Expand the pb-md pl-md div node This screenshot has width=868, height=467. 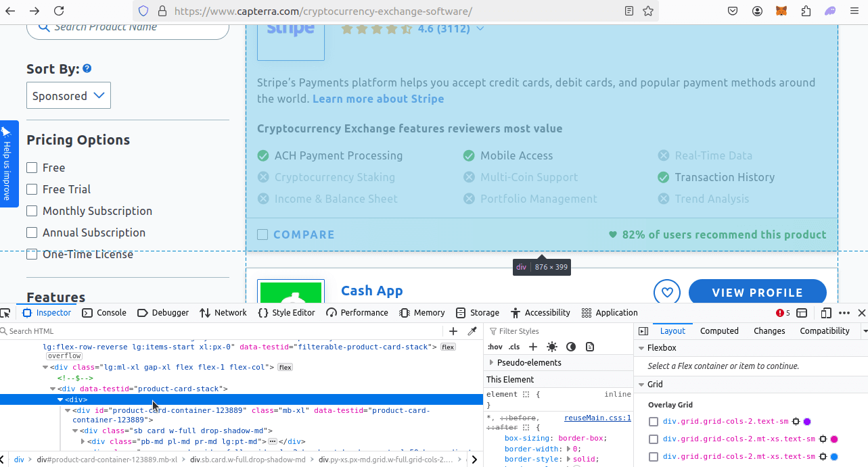[83, 441]
